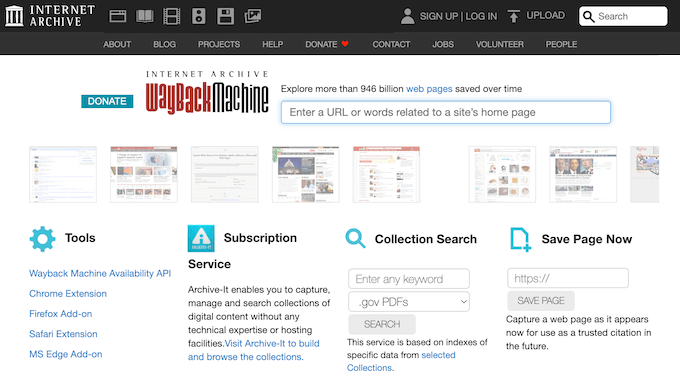Screen dimensions: 680x384
Task: Open the SIGN UP link
Action: pyautogui.click(x=438, y=16)
